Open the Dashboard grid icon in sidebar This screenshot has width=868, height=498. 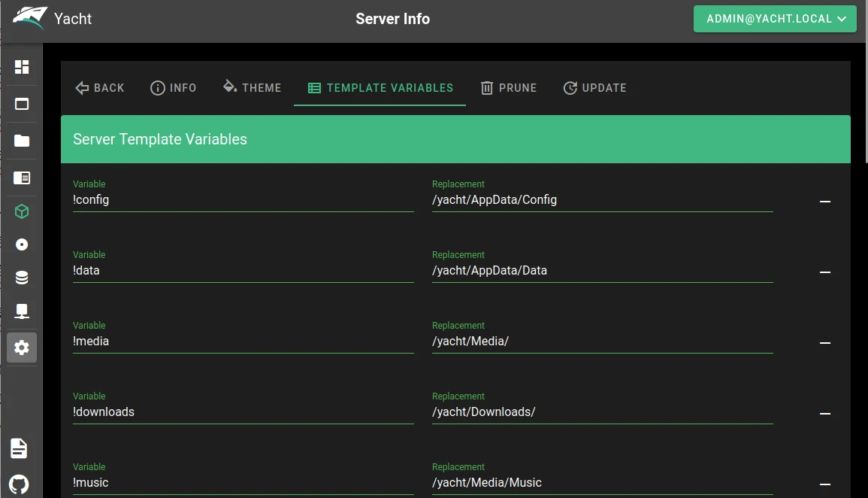[x=22, y=67]
